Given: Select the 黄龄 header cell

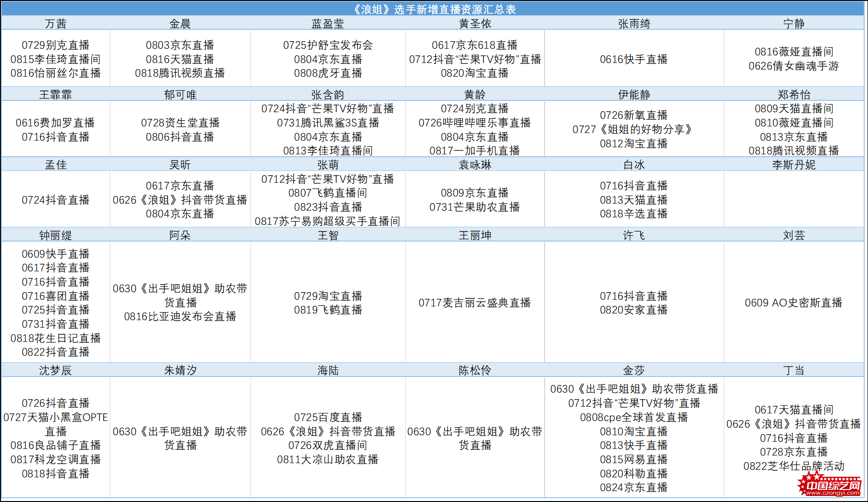Looking at the screenshot, I should click(475, 95).
